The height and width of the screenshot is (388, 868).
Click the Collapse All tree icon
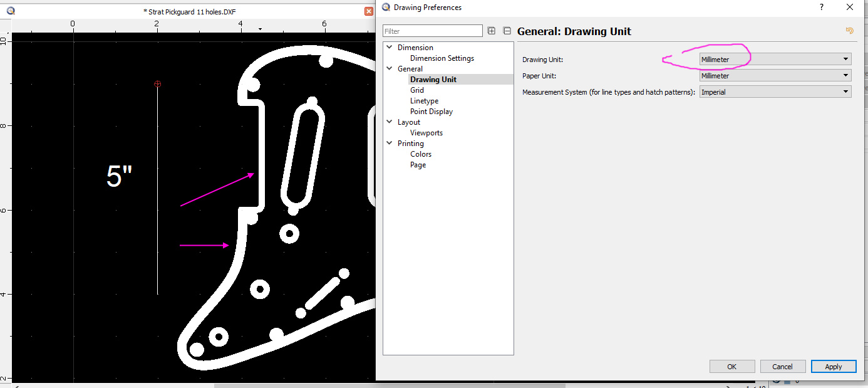click(507, 31)
